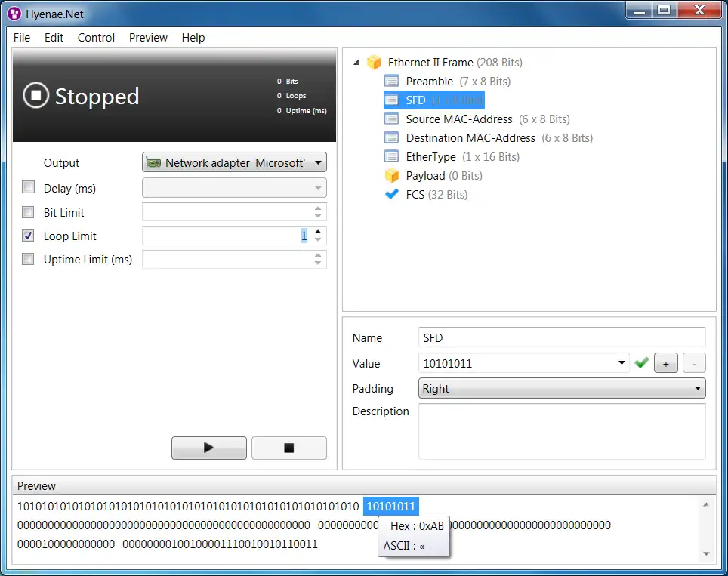Open the Preview menu
Image resolution: width=728 pixels, height=576 pixels.
coord(148,38)
